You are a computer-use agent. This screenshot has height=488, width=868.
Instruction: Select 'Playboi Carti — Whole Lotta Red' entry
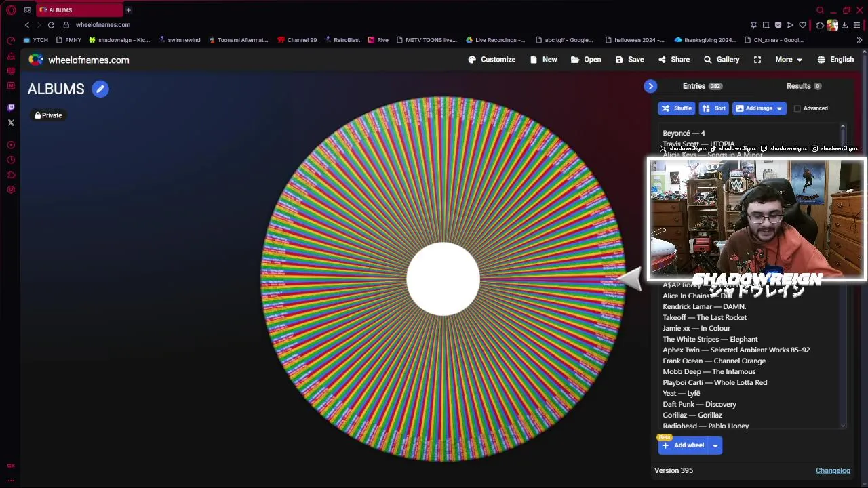coord(715,382)
